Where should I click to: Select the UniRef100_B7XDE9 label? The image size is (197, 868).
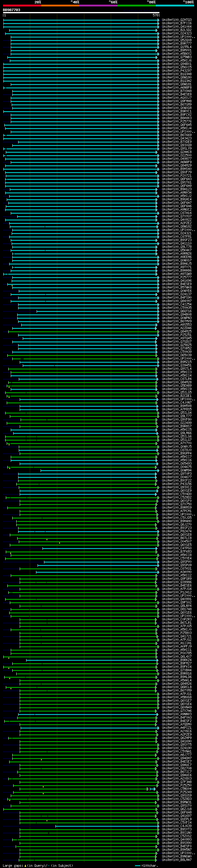(177, 142)
